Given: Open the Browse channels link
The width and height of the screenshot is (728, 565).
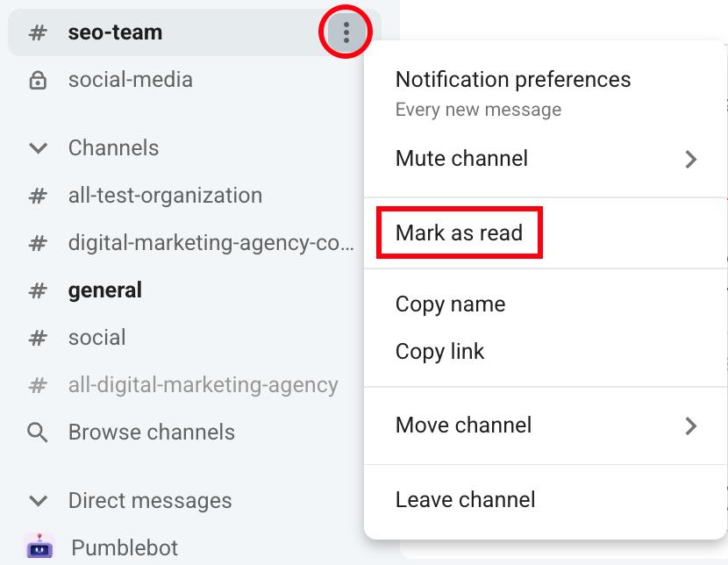Looking at the screenshot, I should [x=151, y=433].
